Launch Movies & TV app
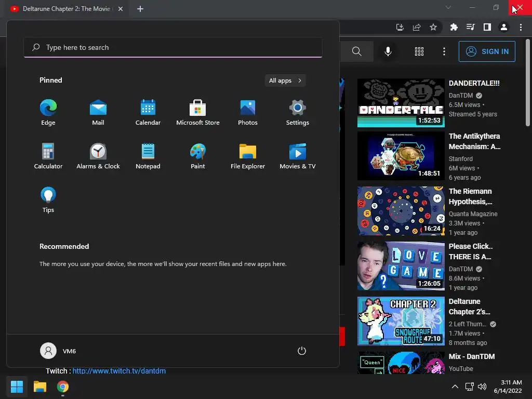This screenshot has width=532, height=399. 298,156
